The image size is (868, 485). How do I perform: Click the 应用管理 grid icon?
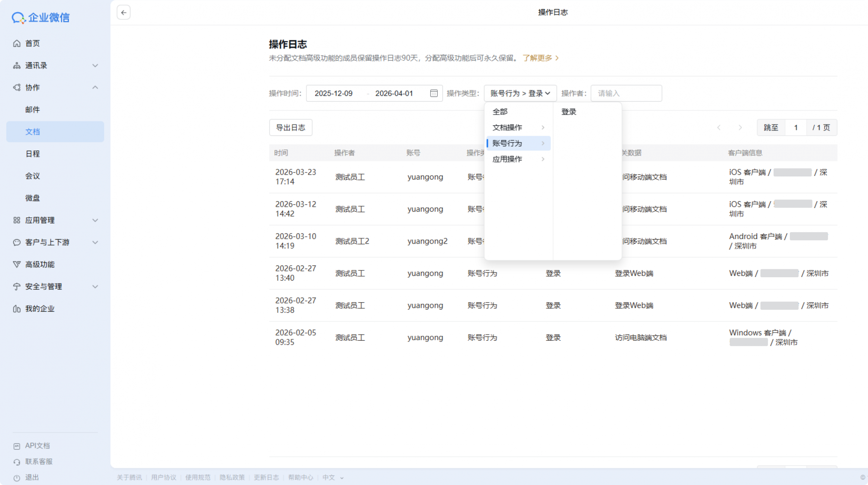(x=17, y=220)
